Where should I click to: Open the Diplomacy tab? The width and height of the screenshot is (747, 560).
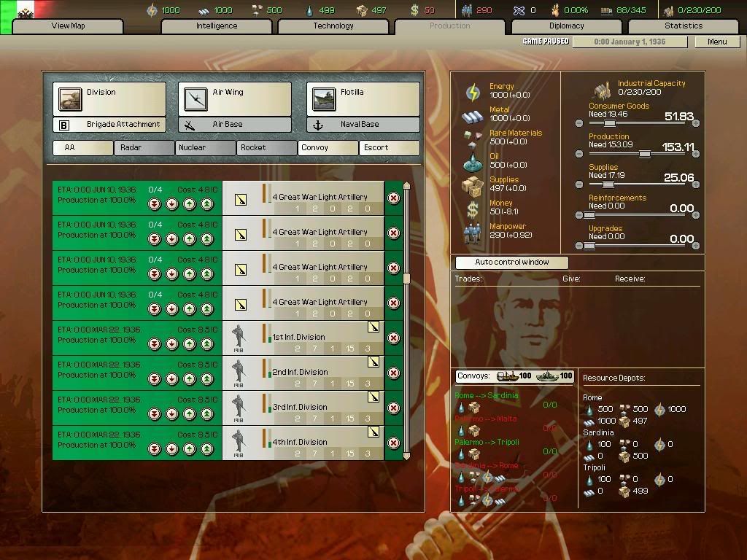tap(566, 26)
